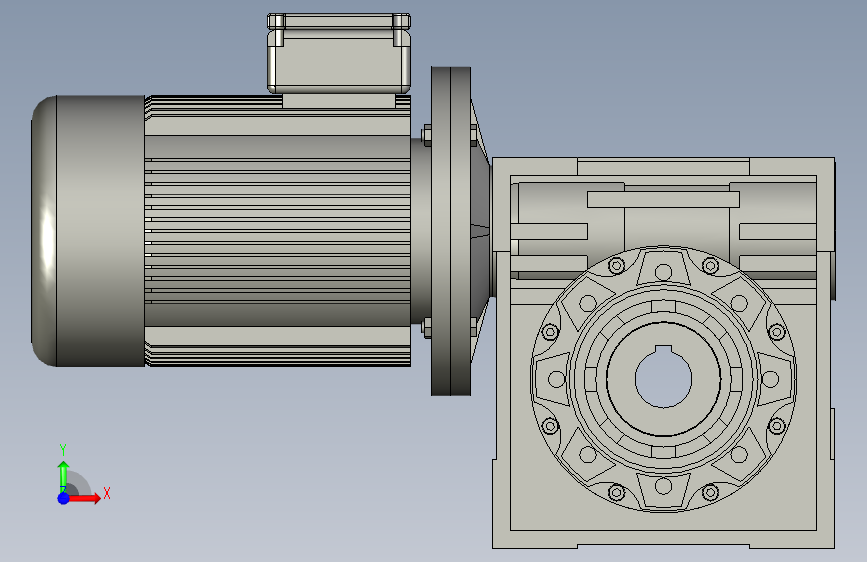Viewport: 867px width, 562px height.
Task: Click the green Y axis arrow of triad
Action: click(x=64, y=476)
